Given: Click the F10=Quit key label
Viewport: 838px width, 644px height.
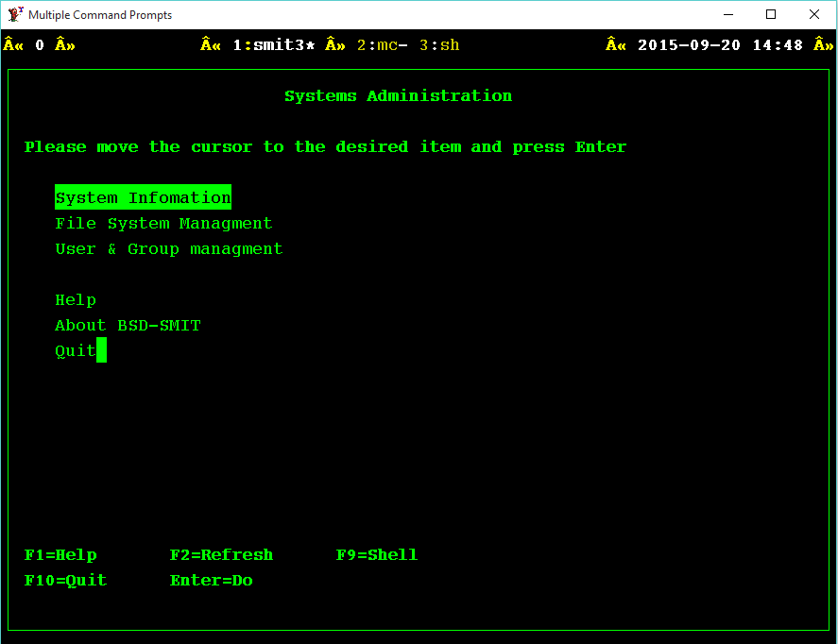Looking at the screenshot, I should coord(65,581).
